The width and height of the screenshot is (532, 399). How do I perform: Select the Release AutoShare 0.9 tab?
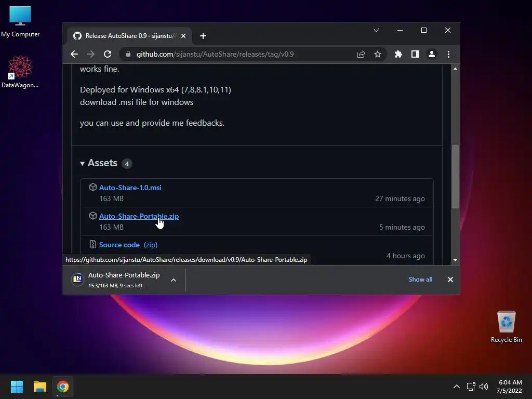[x=129, y=36]
